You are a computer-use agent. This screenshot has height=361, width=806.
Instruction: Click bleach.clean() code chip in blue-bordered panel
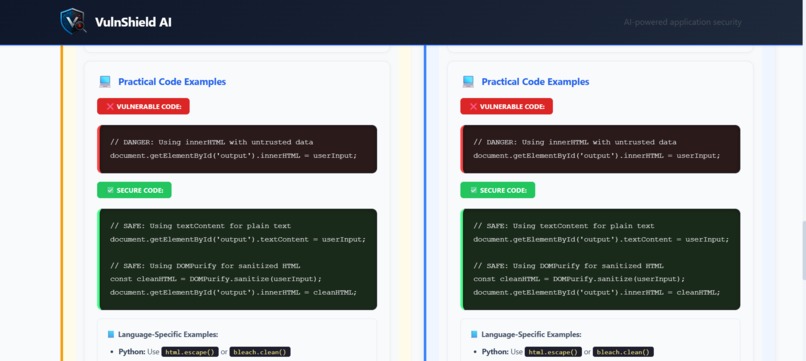tap(623, 352)
